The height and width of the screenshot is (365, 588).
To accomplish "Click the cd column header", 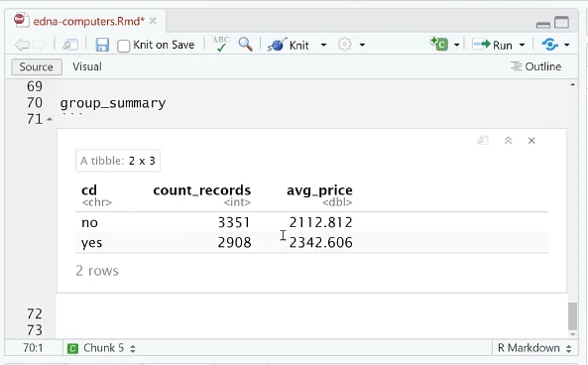I will (89, 190).
